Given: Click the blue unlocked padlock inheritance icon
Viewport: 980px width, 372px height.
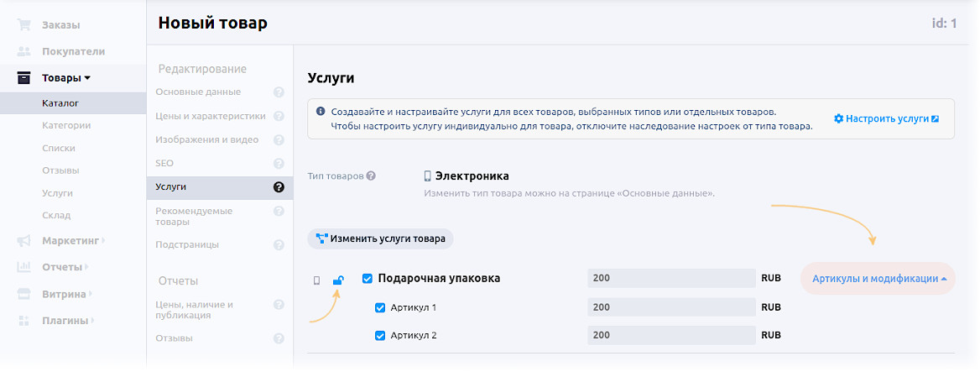Looking at the screenshot, I should (x=338, y=280).
